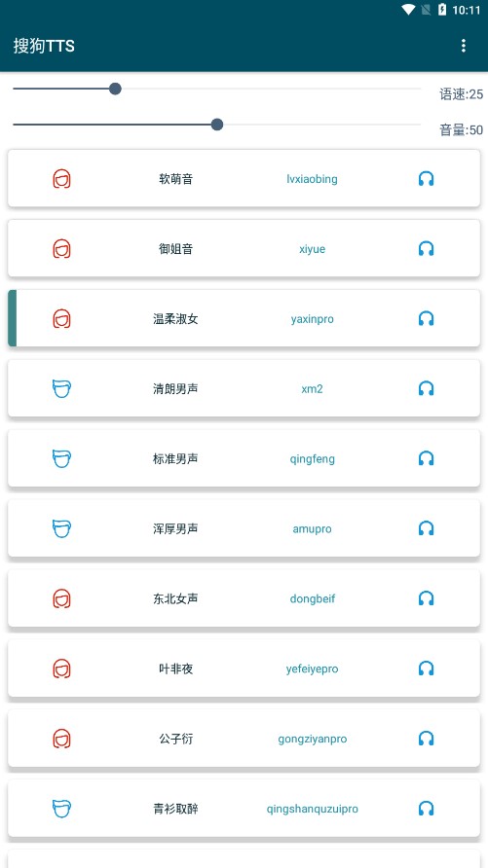
Task: Click the 语速 speed slider track
Action: [216, 89]
